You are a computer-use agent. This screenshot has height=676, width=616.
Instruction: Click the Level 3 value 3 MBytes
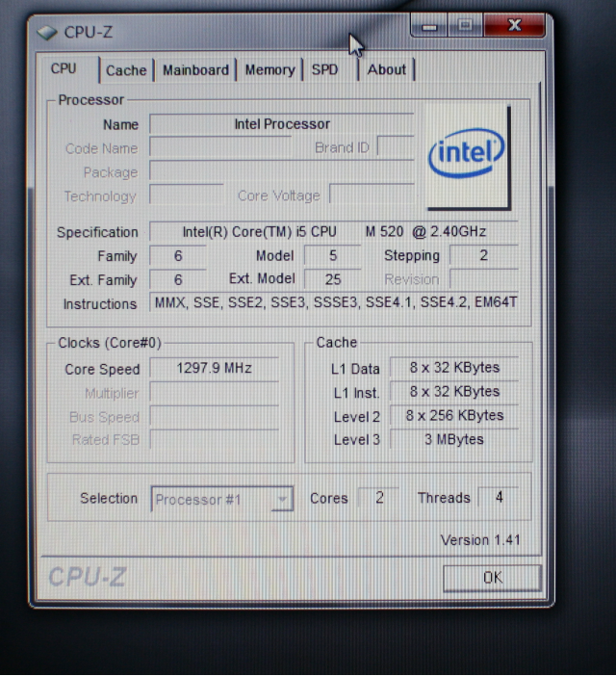tap(454, 439)
